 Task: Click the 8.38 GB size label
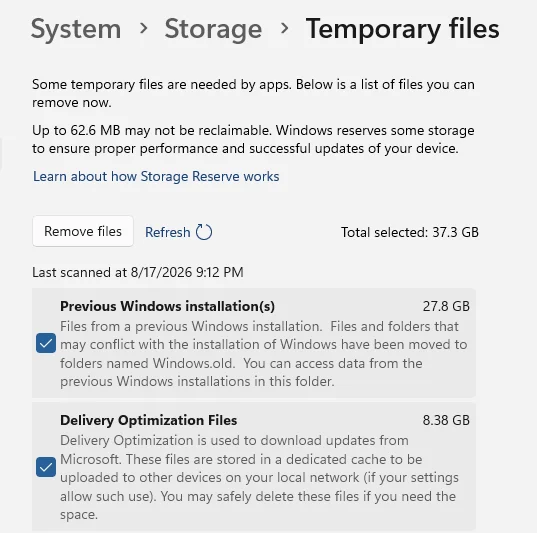coord(446,420)
